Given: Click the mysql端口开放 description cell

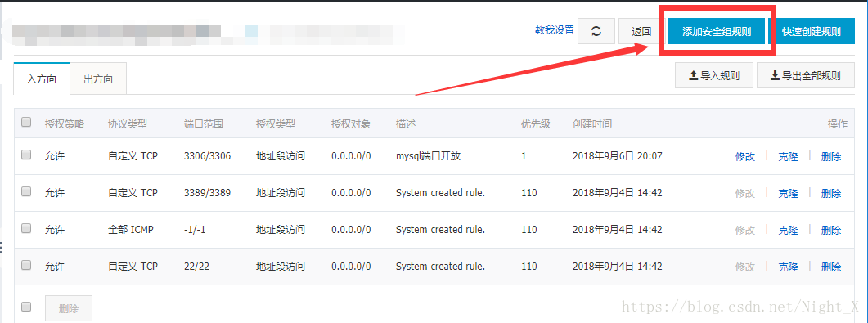Looking at the screenshot, I should click(429, 156).
